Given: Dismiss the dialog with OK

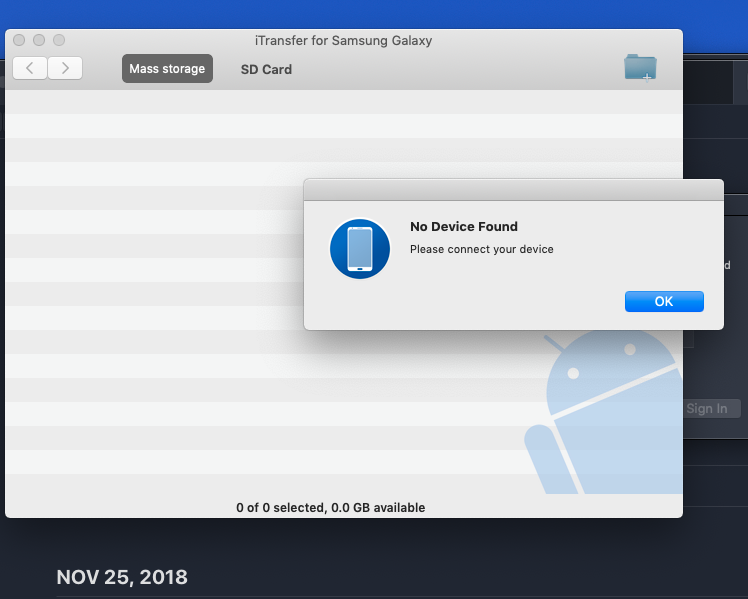Looking at the screenshot, I should pyautogui.click(x=664, y=301).
